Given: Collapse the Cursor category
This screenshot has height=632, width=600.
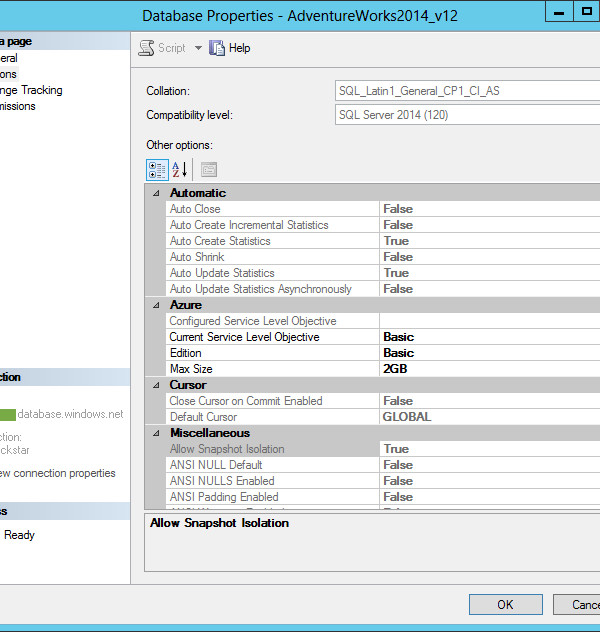Looking at the screenshot, I should click(x=156, y=385).
